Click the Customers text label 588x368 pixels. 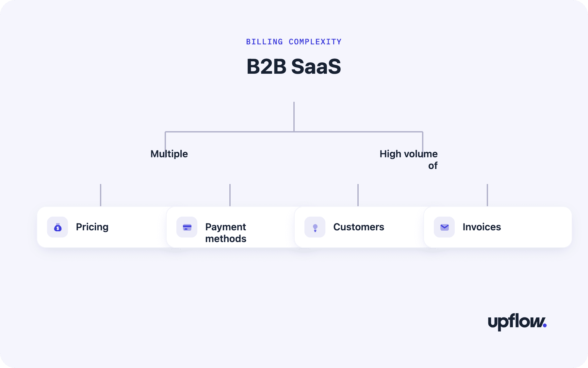(359, 227)
